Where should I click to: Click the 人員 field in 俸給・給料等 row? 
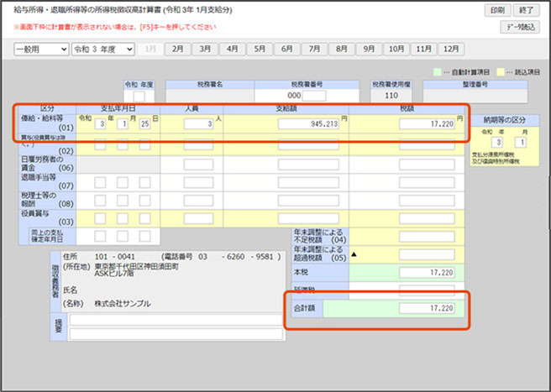[198, 124]
